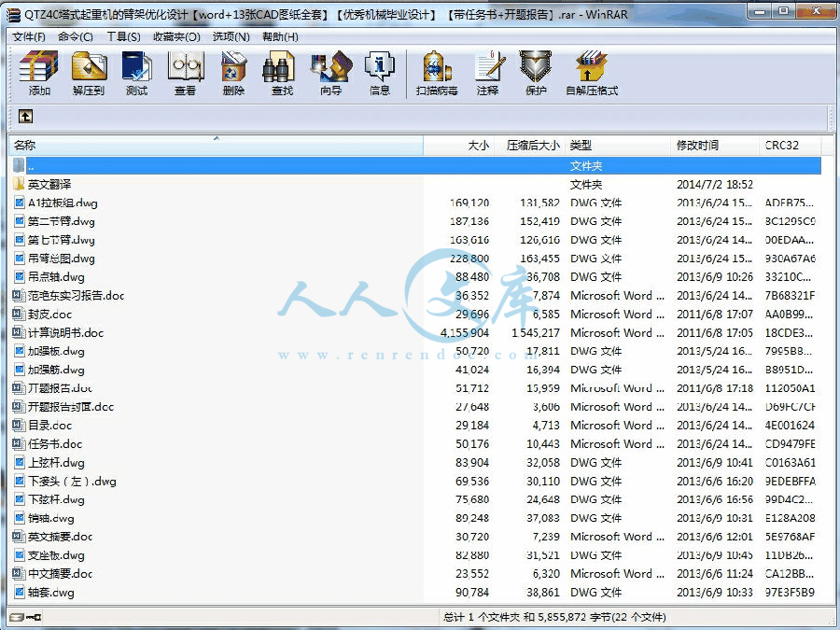Select file 第二节臂.dwg
This screenshot has height=630, width=840.
(62, 221)
